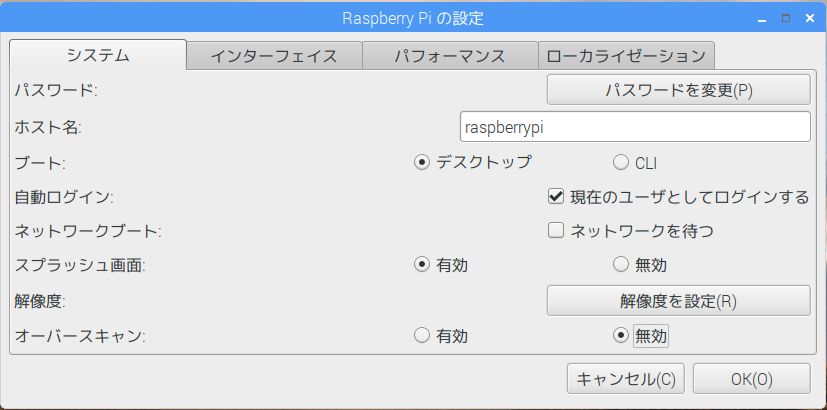This screenshot has width=827, height=410.
Task: Set スプラッシュ画面 to 有効
Action: pyautogui.click(x=441, y=265)
